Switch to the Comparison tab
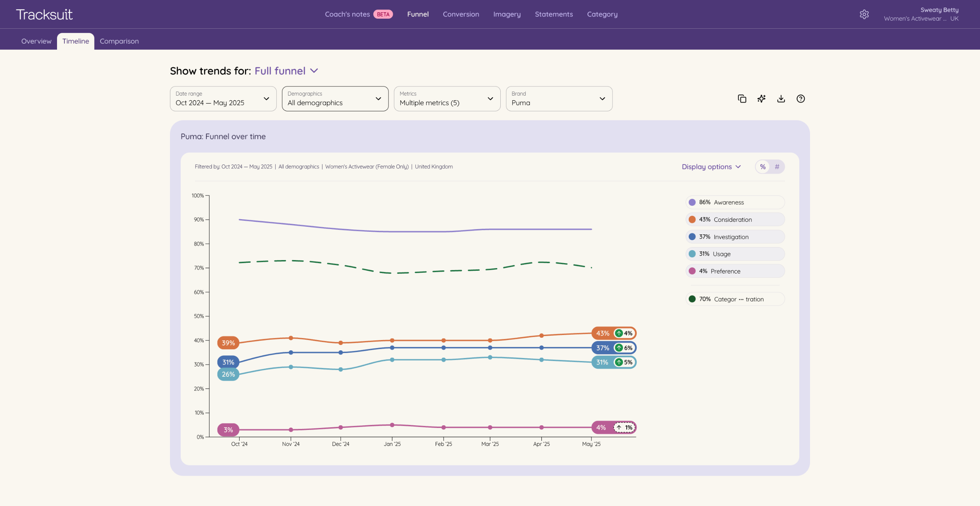The image size is (980, 506). pos(119,41)
